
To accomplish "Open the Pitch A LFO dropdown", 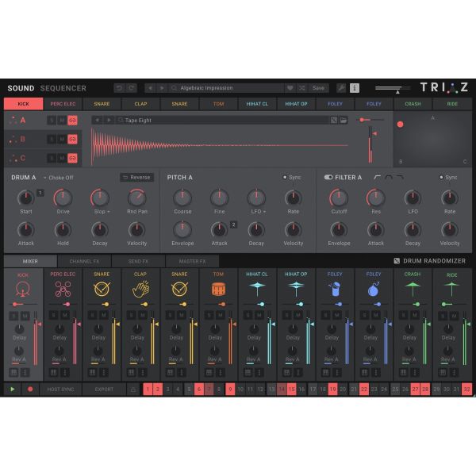I will (264, 212).
